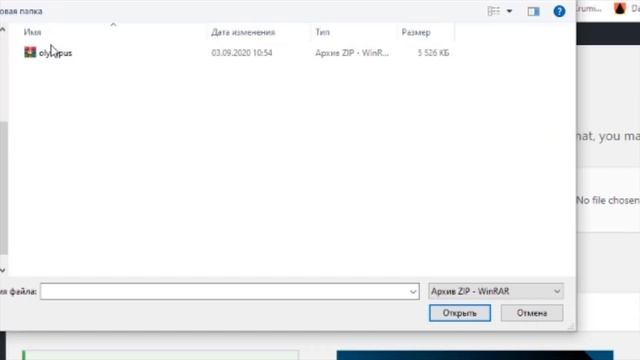
Task: Expand the file name history dropdown
Action: click(413, 291)
